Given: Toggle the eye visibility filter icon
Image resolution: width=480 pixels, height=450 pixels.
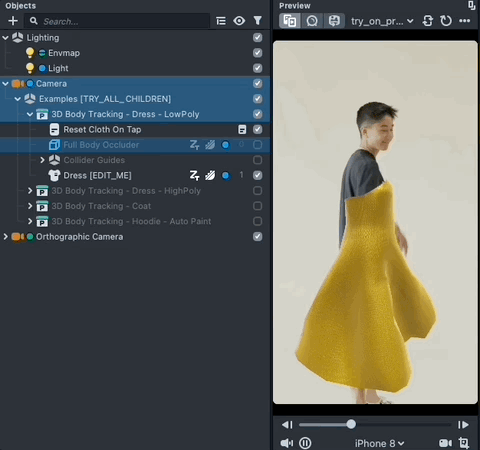Looking at the screenshot, I should coord(239,21).
